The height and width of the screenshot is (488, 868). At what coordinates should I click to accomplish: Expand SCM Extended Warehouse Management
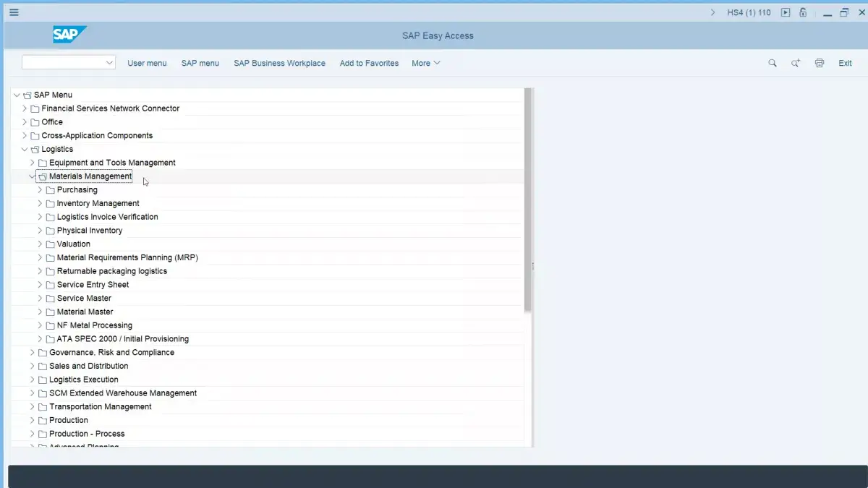click(32, 393)
